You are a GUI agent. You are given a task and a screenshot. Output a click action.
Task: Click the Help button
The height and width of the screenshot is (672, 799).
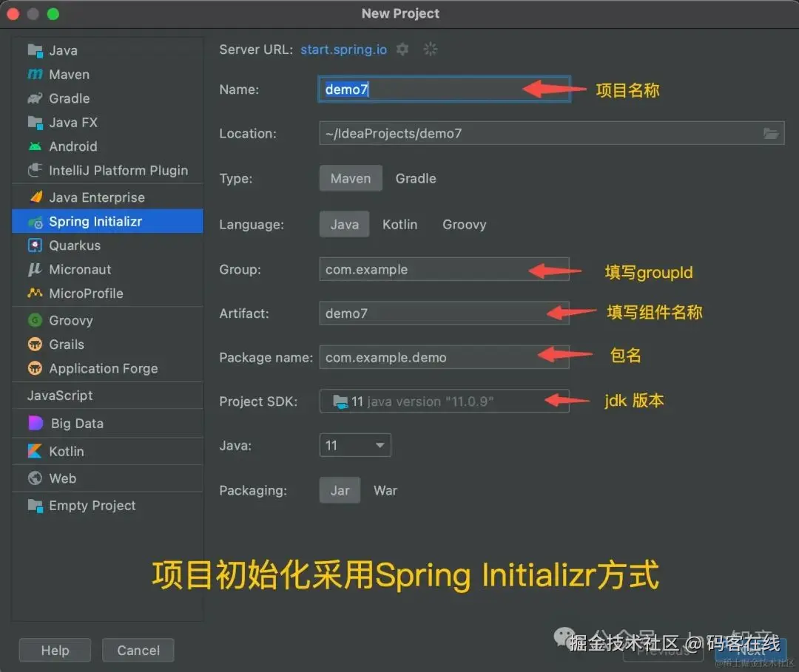click(x=55, y=650)
